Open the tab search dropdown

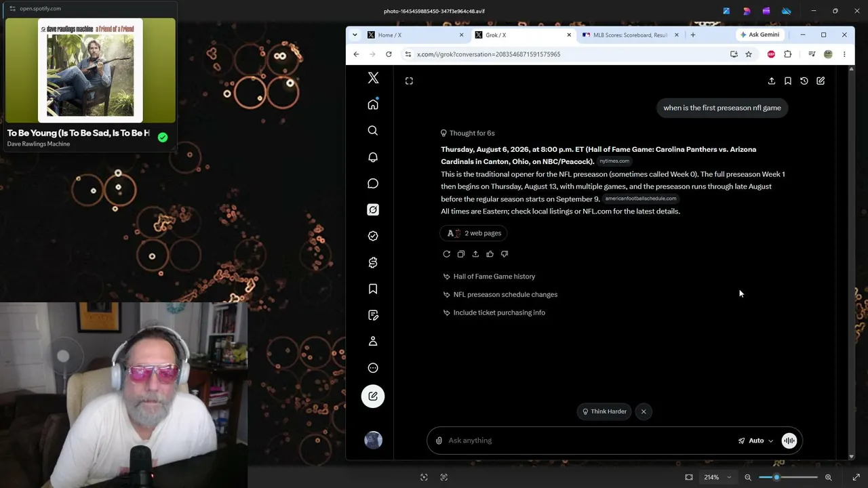[x=355, y=35]
